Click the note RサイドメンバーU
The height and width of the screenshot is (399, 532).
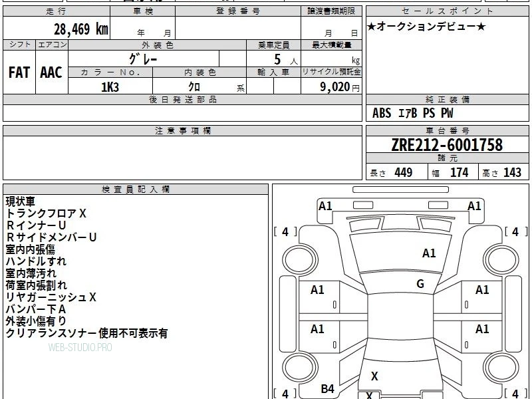[x=51, y=237]
